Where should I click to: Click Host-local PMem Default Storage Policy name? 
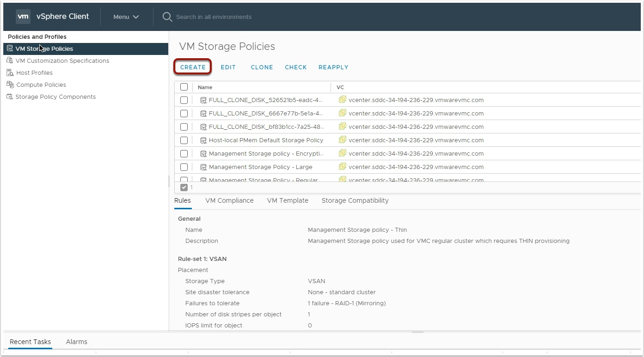tap(266, 140)
